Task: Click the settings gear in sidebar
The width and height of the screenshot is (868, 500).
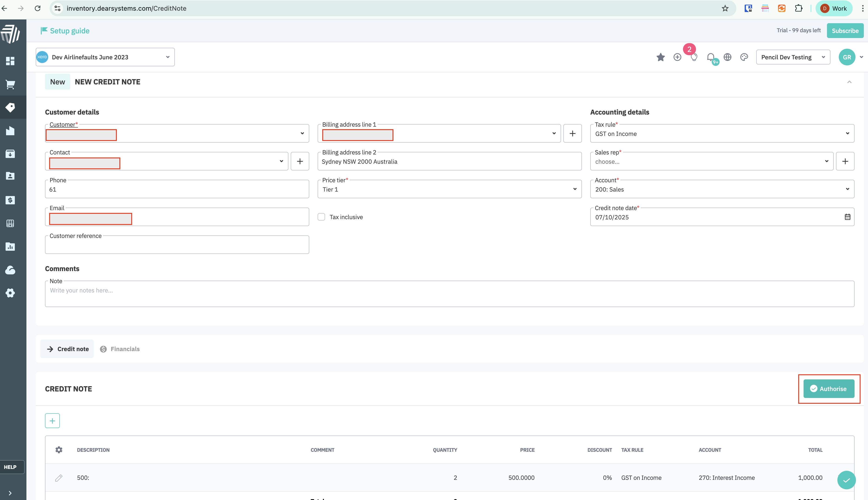Action: click(x=10, y=293)
